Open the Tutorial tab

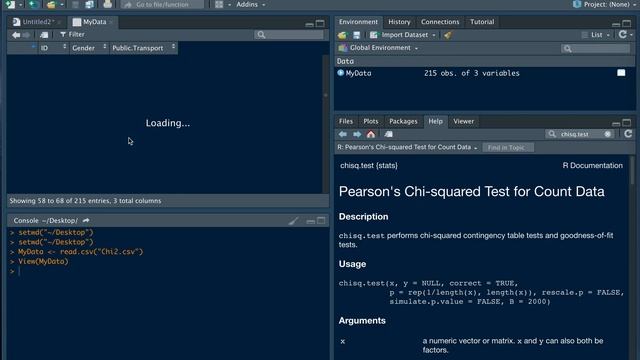click(x=482, y=22)
